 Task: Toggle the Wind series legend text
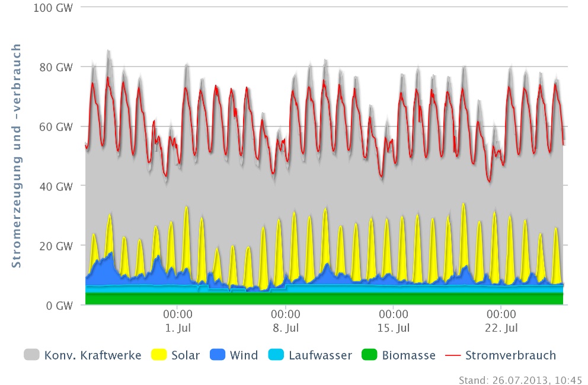pyautogui.click(x=244, y=355)
